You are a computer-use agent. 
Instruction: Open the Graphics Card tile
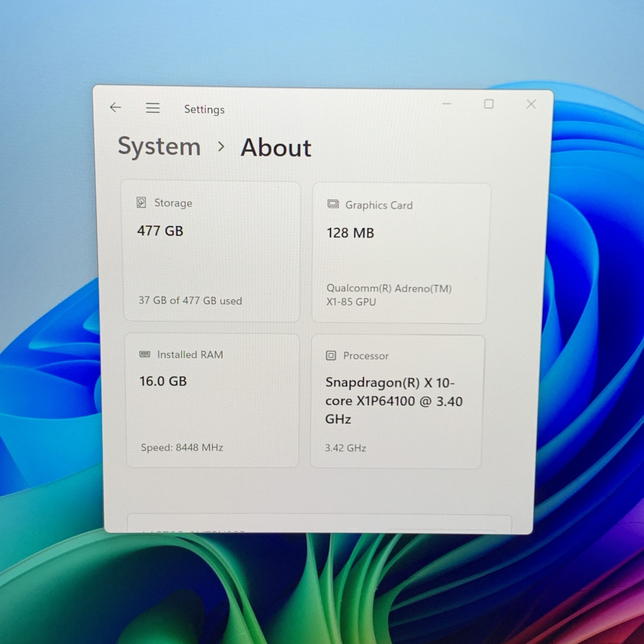tap(401, 253)
